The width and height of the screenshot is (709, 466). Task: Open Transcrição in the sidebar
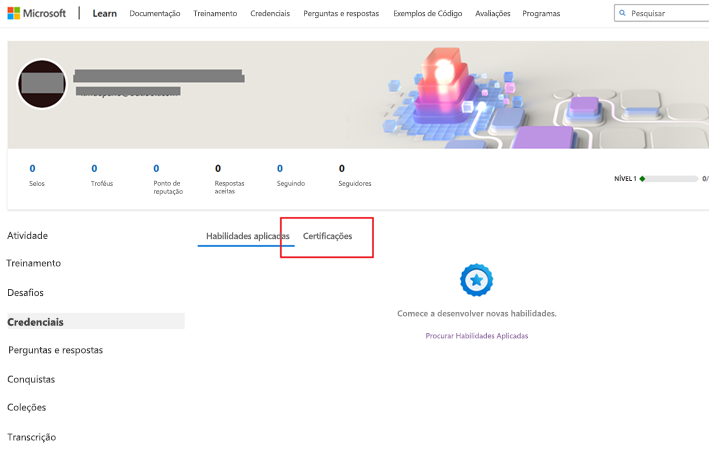(x=31, y=437)
